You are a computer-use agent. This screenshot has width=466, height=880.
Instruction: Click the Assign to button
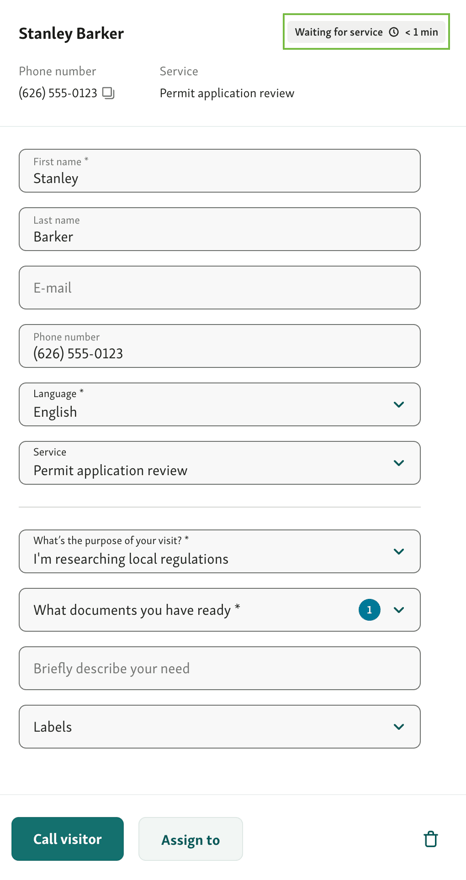point(190,839)
